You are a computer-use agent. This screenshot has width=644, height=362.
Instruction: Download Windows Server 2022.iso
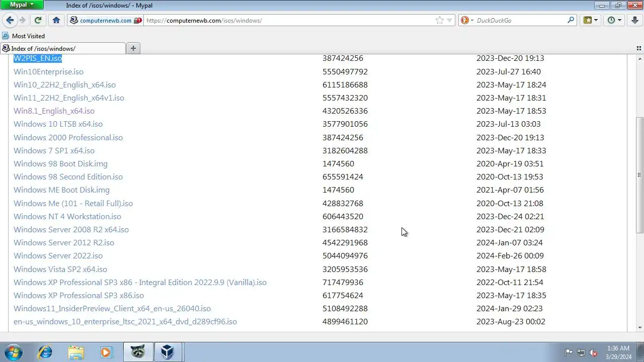58,256
